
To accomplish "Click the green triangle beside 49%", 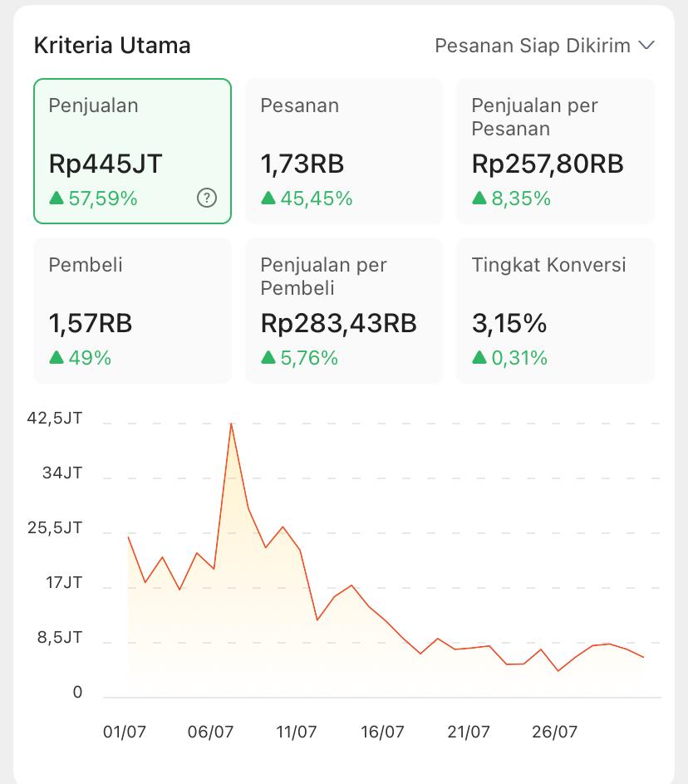I will pos(57,357).
